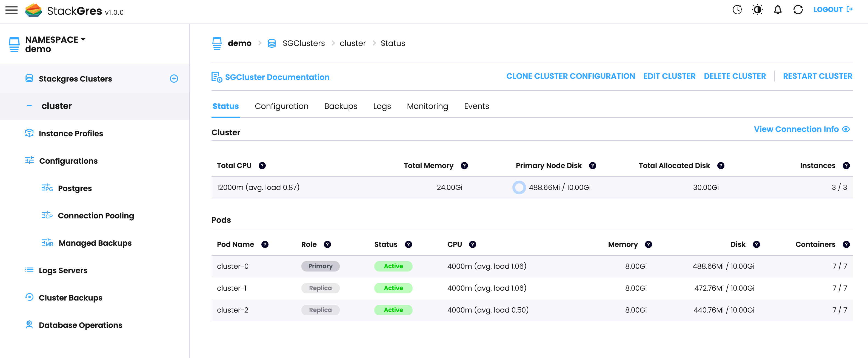This screenshot has width=868, height=358.
Task: Switch to Events tab
Action: [x=476, y=106]
